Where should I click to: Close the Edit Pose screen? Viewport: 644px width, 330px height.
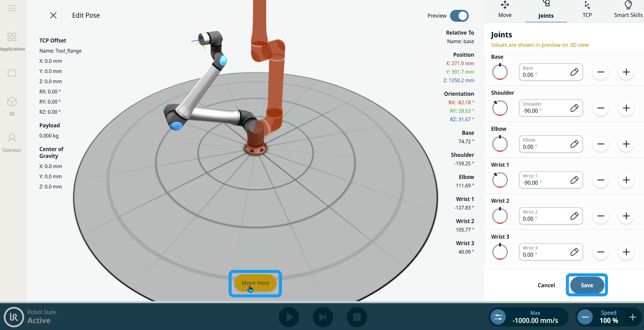53,15
